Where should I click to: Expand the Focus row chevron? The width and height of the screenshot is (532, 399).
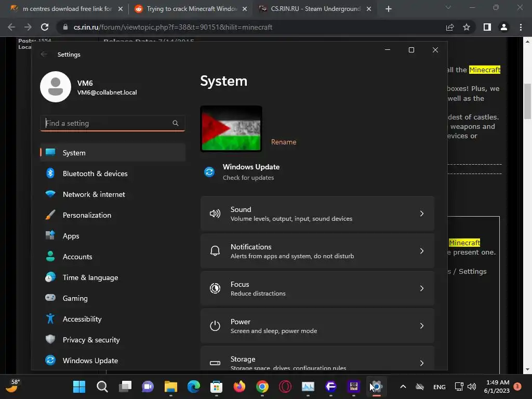pos(422,288)
